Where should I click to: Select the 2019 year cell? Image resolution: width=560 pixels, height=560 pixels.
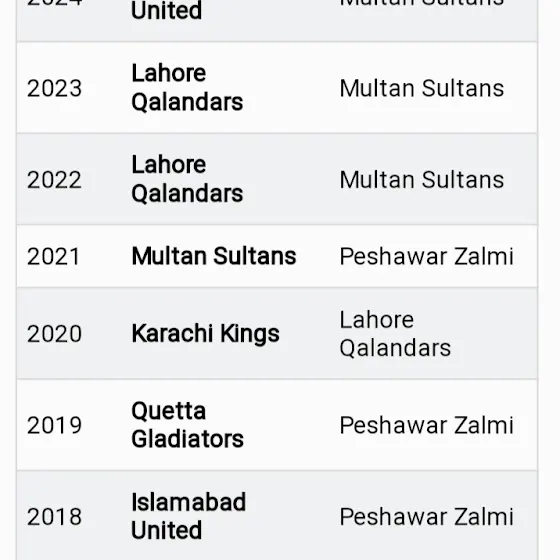pyautogui.click(x=54, y=425)
